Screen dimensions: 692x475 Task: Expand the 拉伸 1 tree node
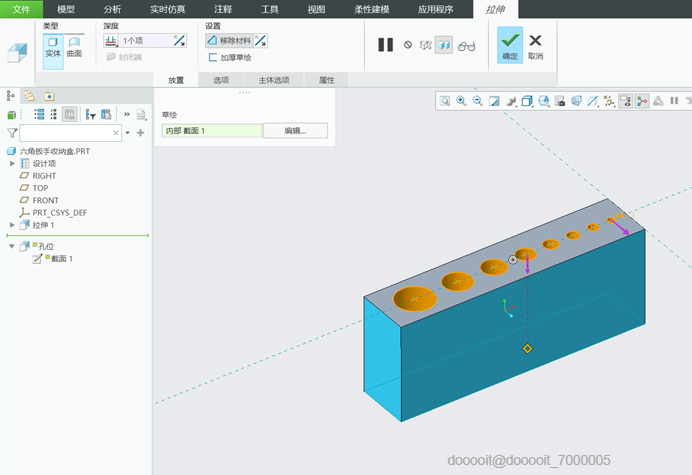12,225
